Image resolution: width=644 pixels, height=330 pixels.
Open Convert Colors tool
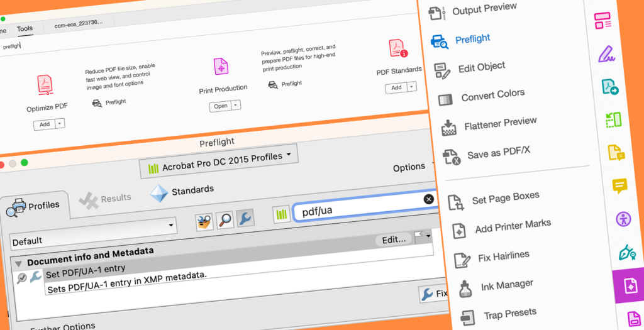point(481,97)
